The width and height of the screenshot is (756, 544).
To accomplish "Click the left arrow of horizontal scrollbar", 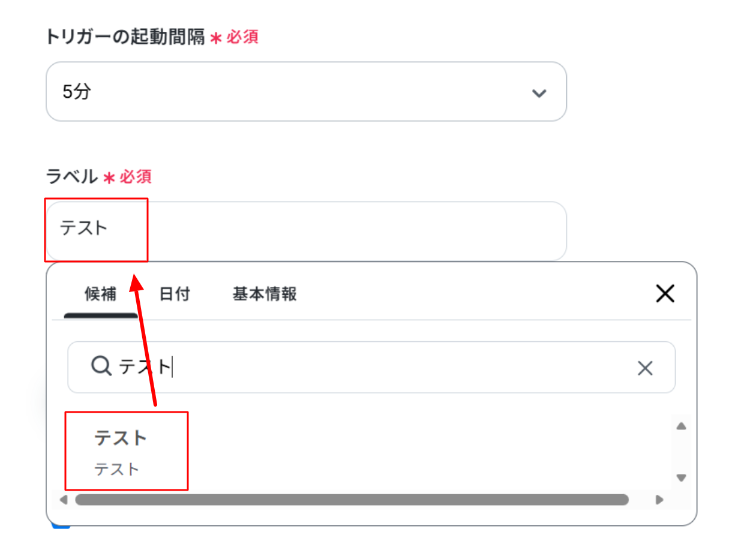I will 64,500.
